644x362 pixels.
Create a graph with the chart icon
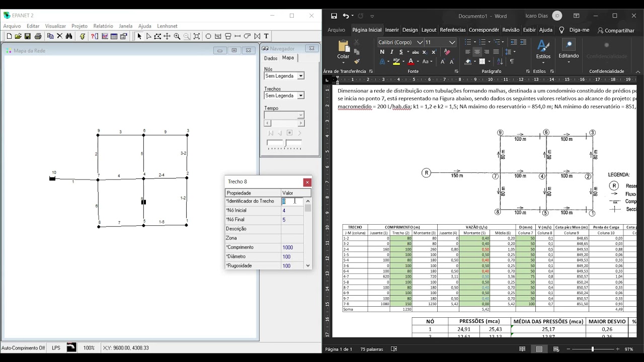105,36
